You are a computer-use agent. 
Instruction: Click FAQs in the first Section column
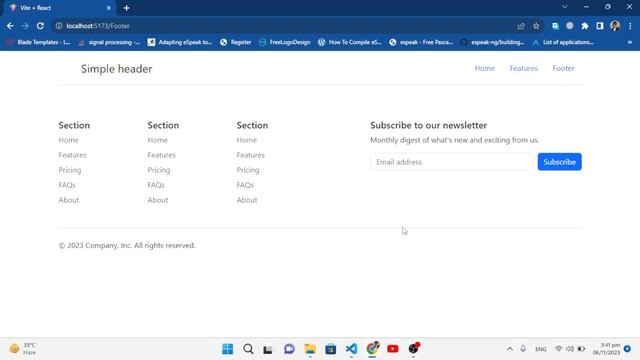67,185
